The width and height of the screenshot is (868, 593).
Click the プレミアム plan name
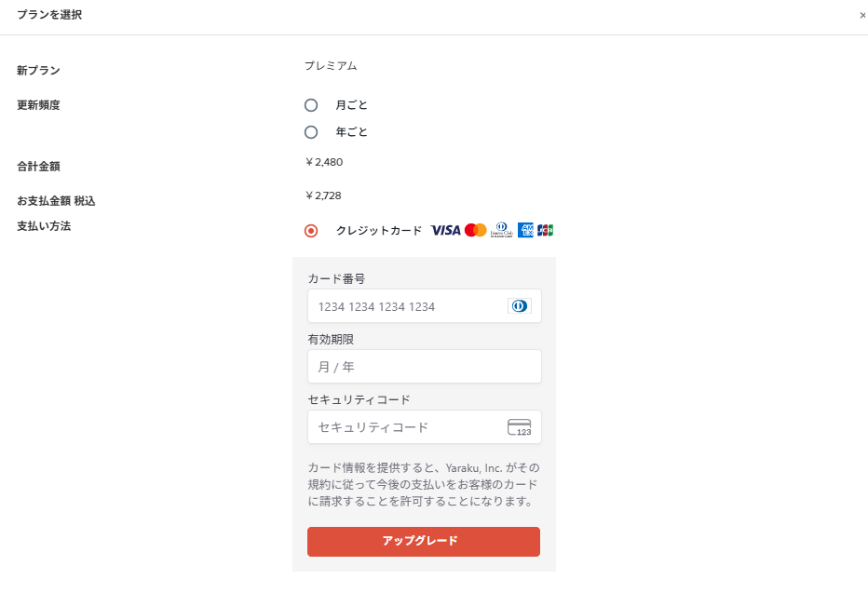click(x=331, y=66)
